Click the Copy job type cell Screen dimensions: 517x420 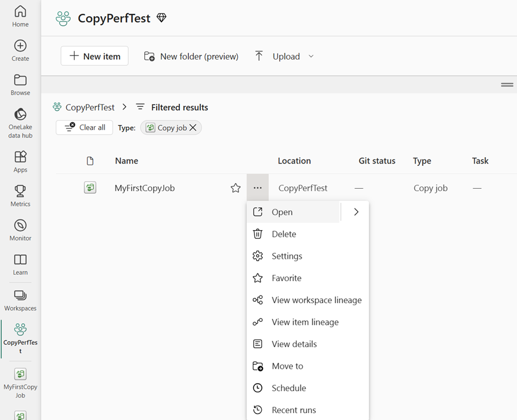pyautogui.click(x=430, y=188)
